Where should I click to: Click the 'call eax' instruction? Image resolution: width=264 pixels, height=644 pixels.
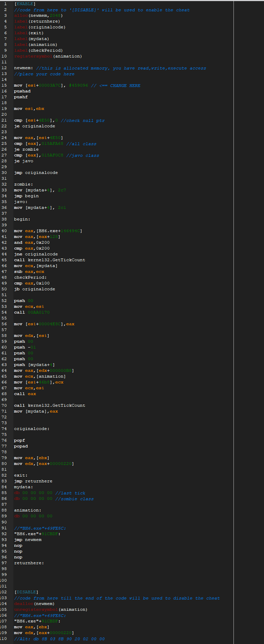click(25, 394)
